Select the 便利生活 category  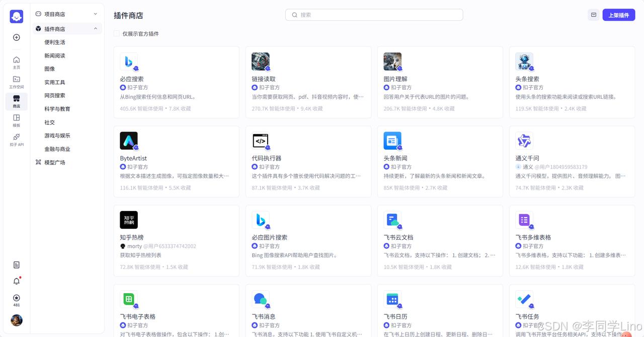55,42
